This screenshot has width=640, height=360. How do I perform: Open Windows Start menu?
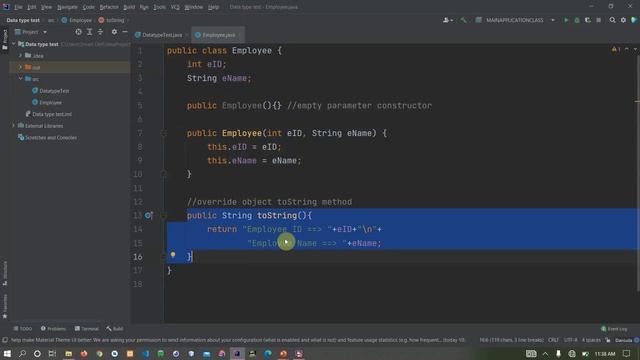point(7,353)
